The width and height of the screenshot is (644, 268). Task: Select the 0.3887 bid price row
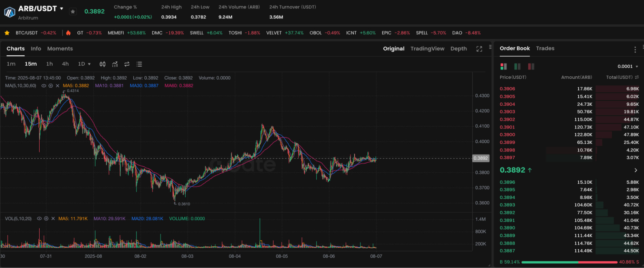point(569,251)
